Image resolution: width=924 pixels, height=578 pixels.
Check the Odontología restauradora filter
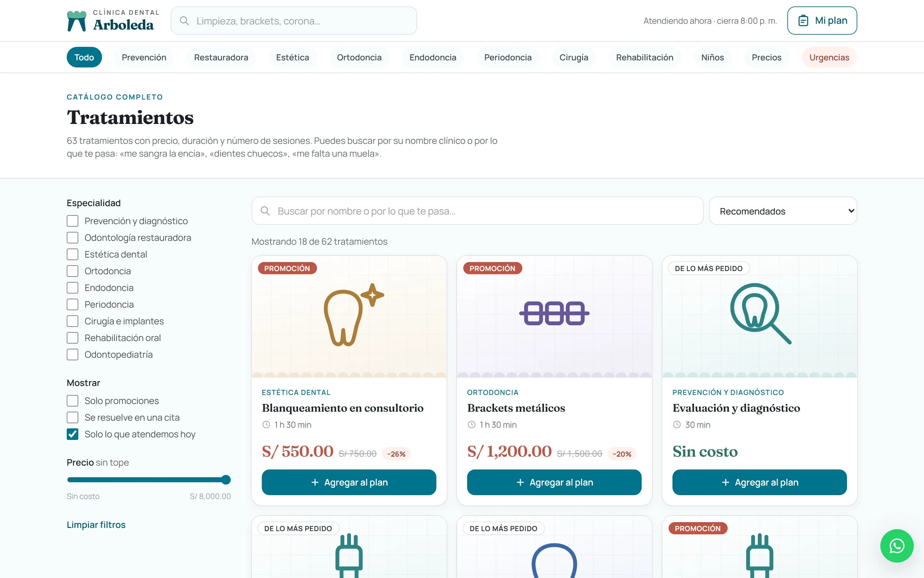[x=73, y=238]
